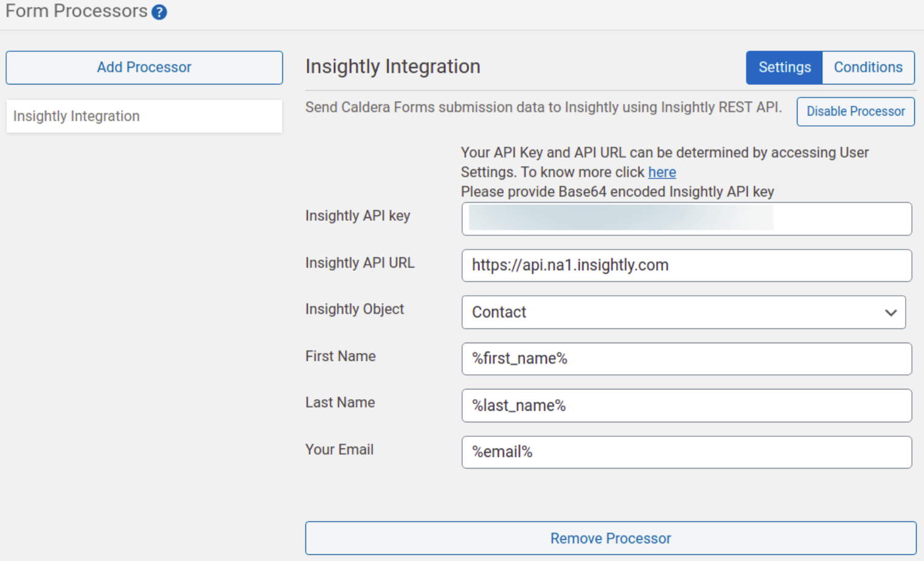
Task: Click the 'Send Caldera Forms submission data' description
Action: coord(544,107)
